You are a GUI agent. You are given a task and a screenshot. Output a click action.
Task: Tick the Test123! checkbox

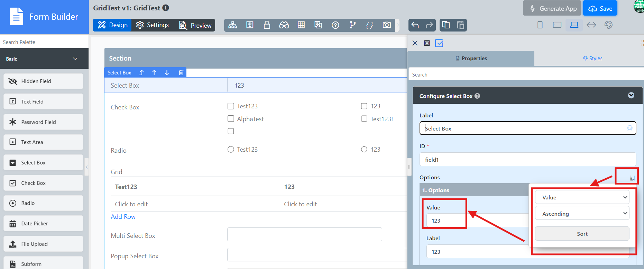coord(364,119)
